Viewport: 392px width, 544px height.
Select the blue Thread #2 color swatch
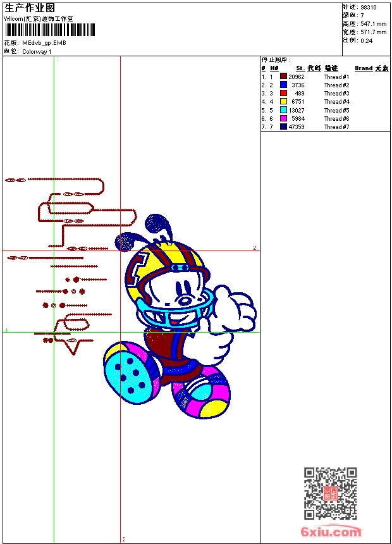pos(283,85)
